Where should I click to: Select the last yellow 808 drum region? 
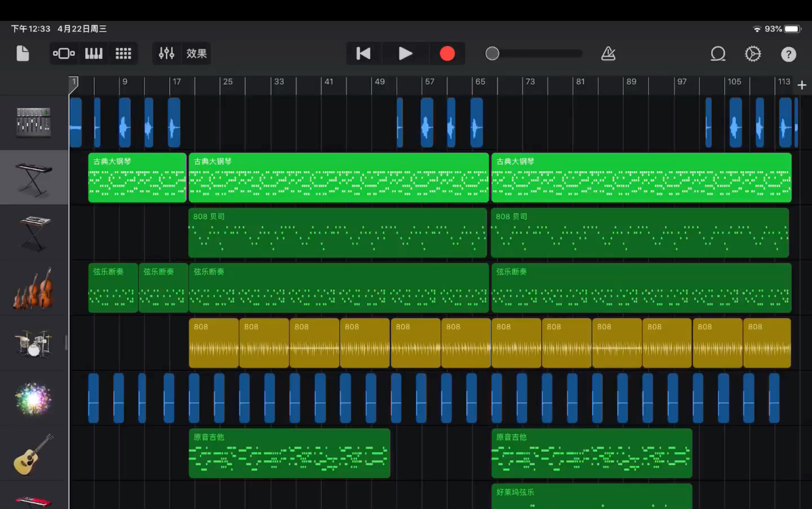[x=767, y=343]
